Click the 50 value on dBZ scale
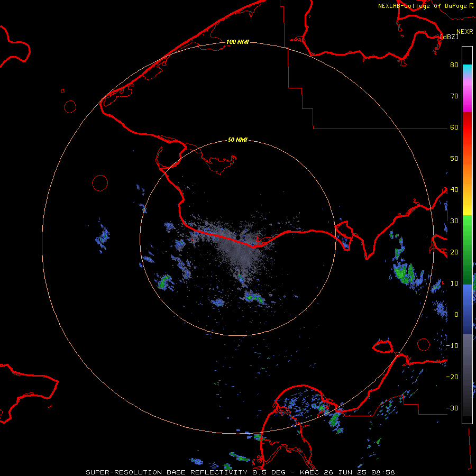Screen dimensions: 476x476 point(454,159)
